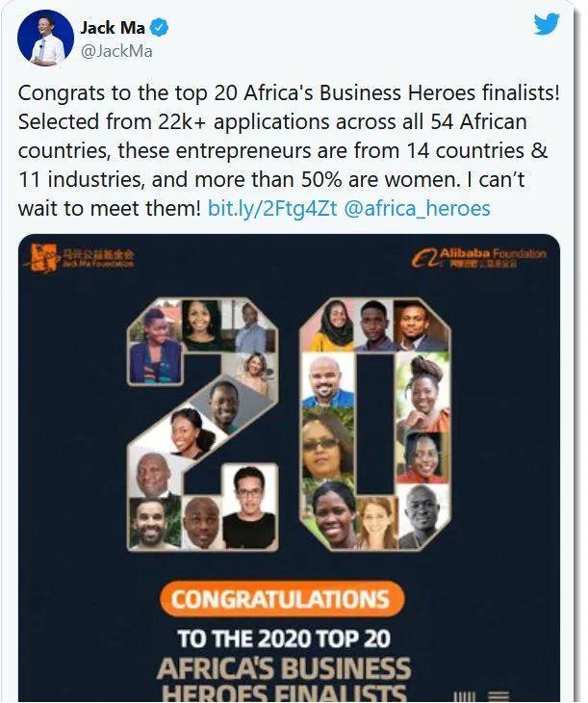Click the Twitter bird logo
The height and width of the screenshot is (703, 588).
[547, 22]
